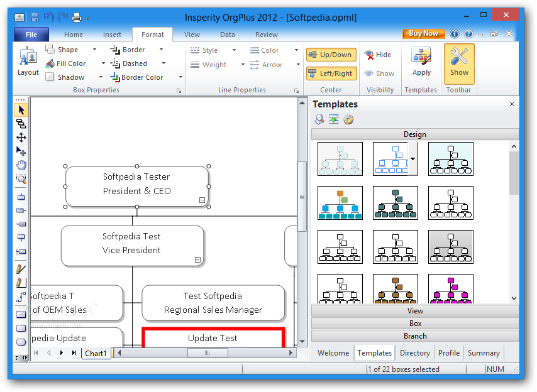Click the ruler measure tool
Viewport: 537px width, 392px height.
21,283
